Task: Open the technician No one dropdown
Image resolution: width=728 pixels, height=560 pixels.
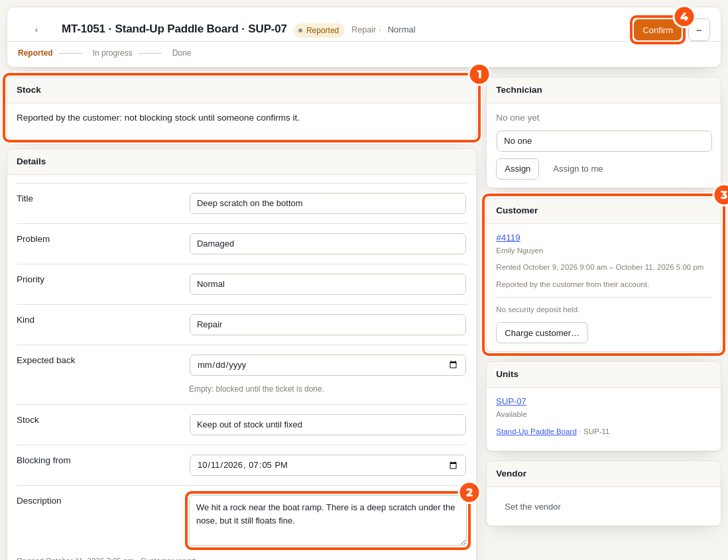Action: [x=603, y=141]
